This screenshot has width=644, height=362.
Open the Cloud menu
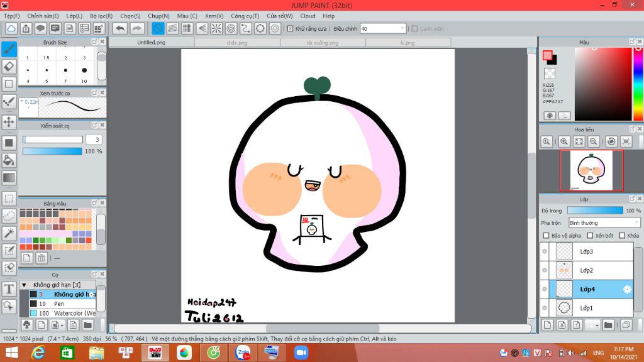click(x=308, y=16)
